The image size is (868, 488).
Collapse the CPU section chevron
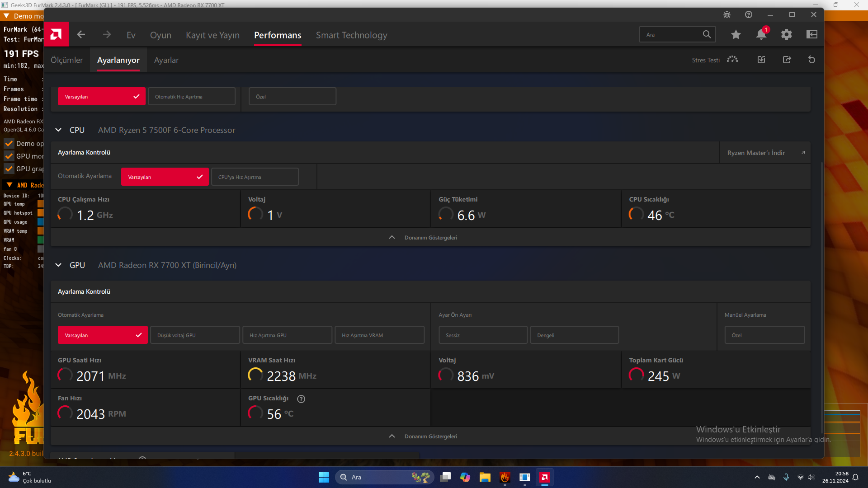tap(58, 130)
